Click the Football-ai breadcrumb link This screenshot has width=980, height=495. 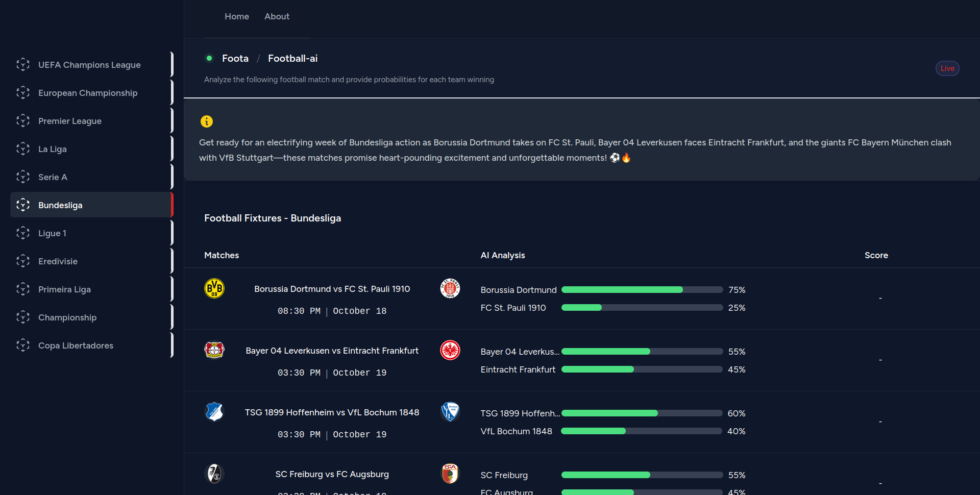pyautogui.click(x=292, y=58)
